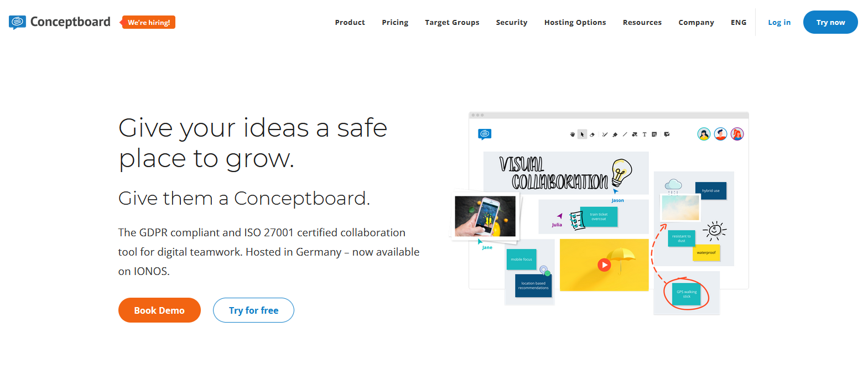Select the resistant to dust sticky note
This screenshot has height=384, width=868.
pyautogui.click(x=682, y=238)
